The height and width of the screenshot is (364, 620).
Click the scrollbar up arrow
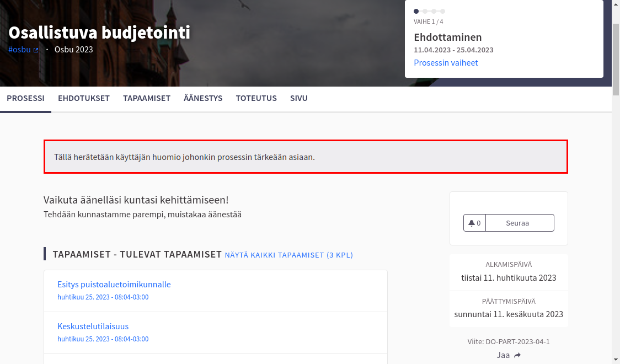pyautogui.click(x=616, y=4)
